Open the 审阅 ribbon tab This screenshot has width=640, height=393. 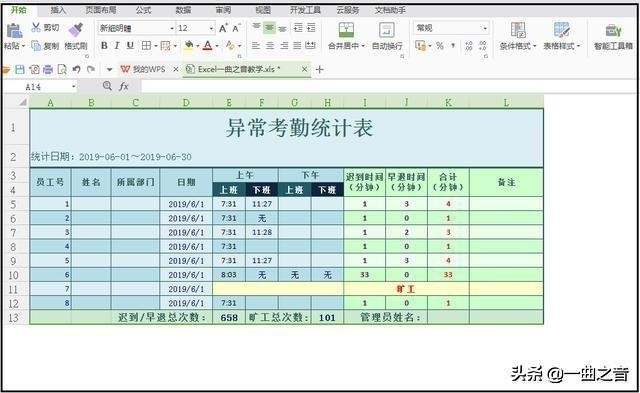click(223, 10)
